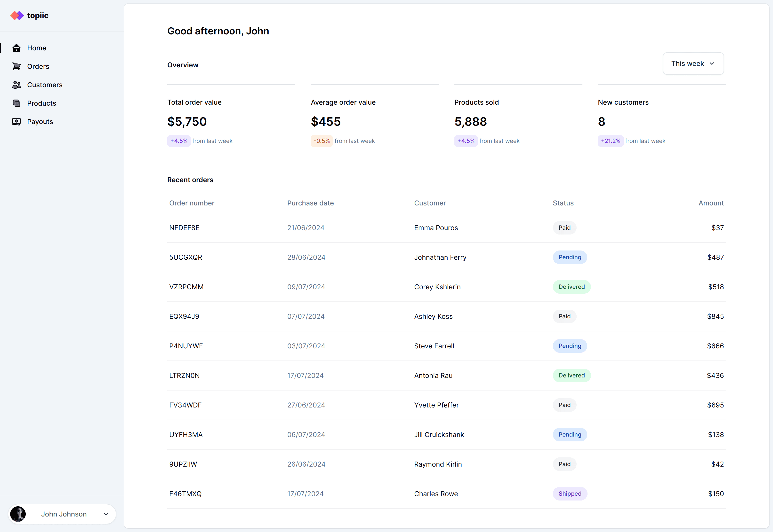Viewport: 773px width, 532px height.
Task: Open the Customers menu item
Action: (x=45, y=85)
